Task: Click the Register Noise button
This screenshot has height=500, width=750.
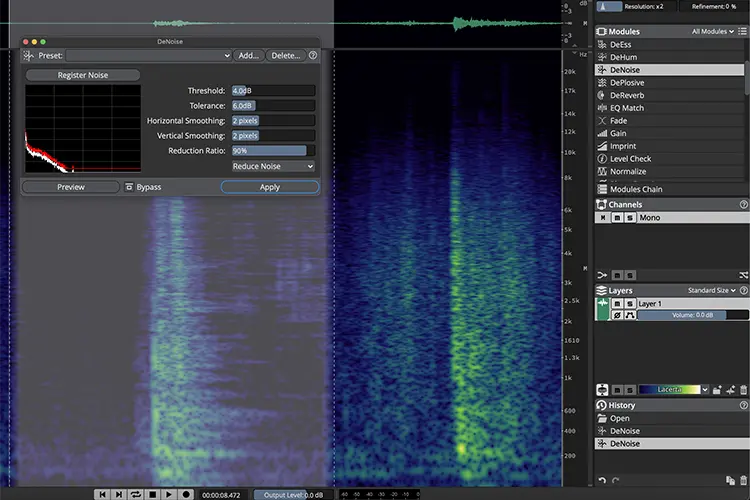Action: [83, 75]
